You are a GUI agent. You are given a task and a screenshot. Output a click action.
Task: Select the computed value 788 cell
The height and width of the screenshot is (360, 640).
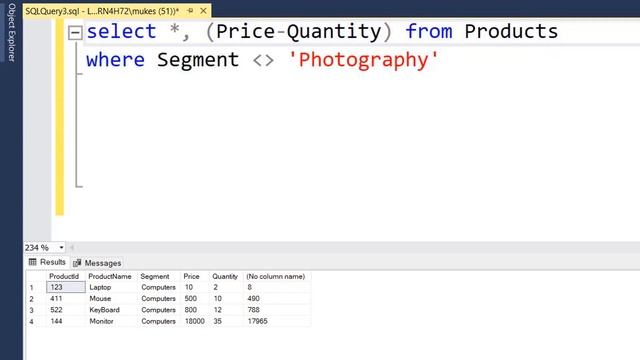point(278,310)
